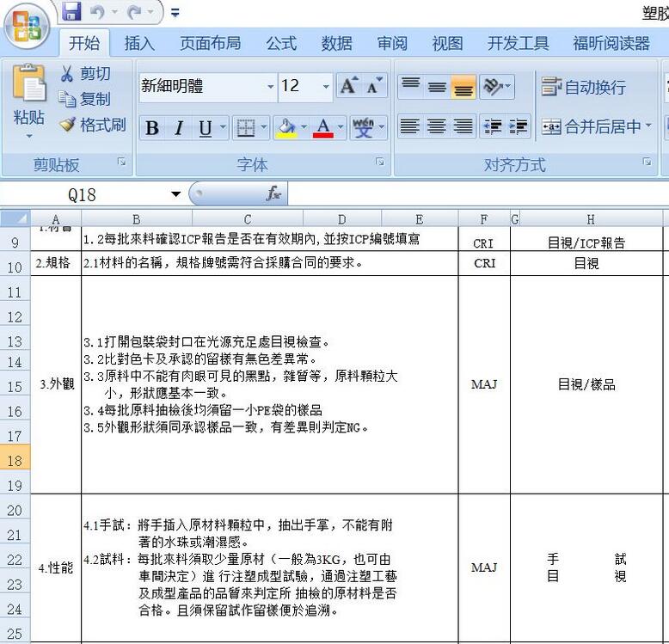Image resolution: width=669 pixels, height=644 pixels.
Task: Click the phonetic guide wén icon
Action: click(x=363, y=127)
